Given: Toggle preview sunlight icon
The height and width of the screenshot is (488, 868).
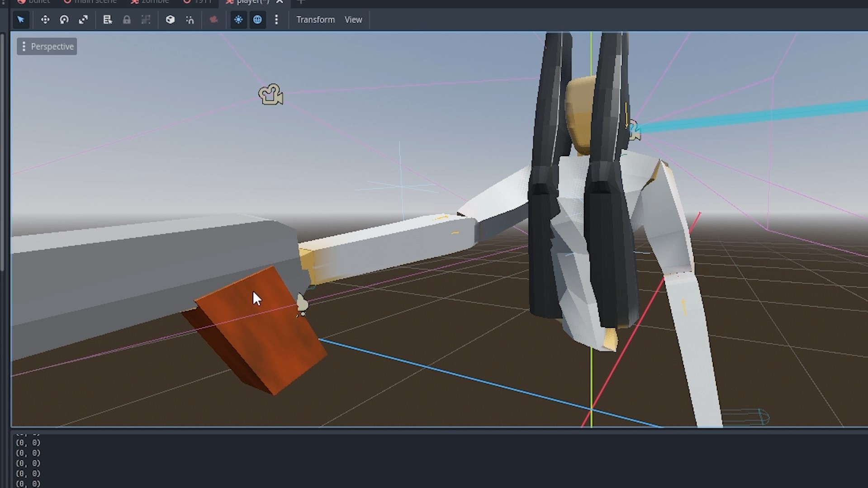Looking at the screenshot, I should 238,19.
